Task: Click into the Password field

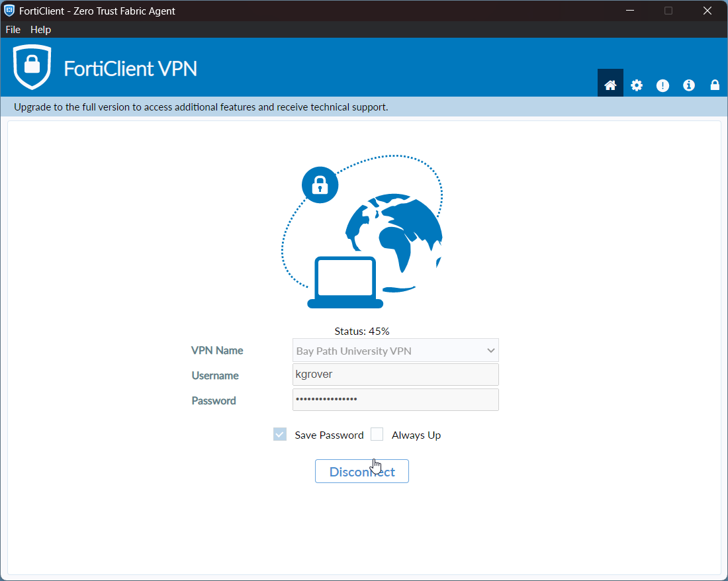Action: [x=395, y=400]
